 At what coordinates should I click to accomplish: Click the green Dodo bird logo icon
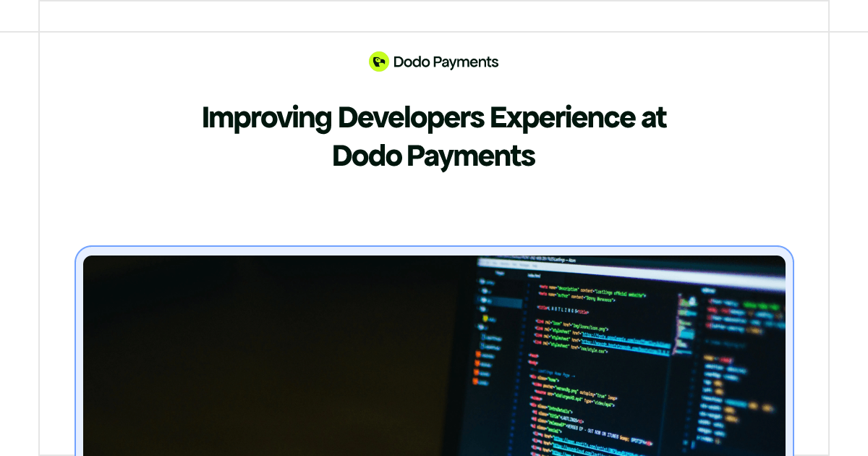click(379, 62)
